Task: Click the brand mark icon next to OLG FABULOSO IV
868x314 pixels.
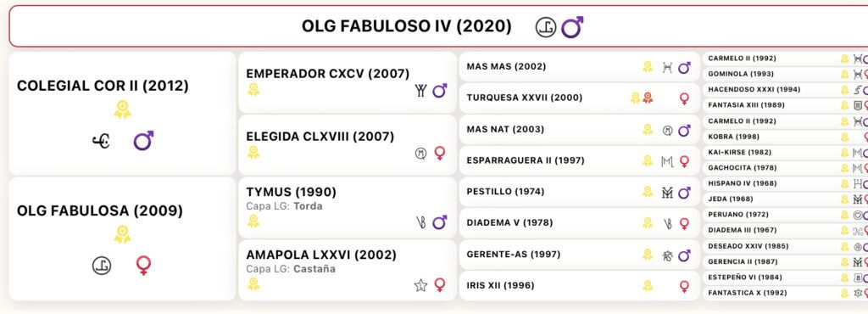Action: tap(546, 27)
